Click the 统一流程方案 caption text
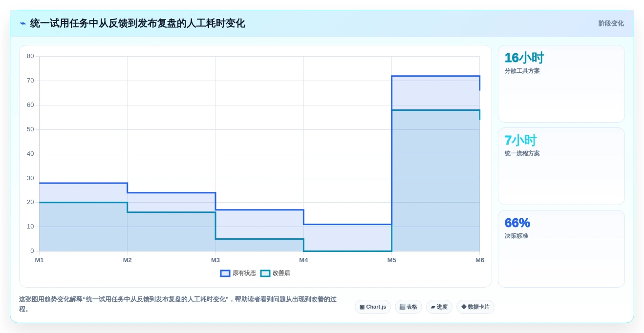Viewport: 644px width, 333px height. (x=522, y=153)
